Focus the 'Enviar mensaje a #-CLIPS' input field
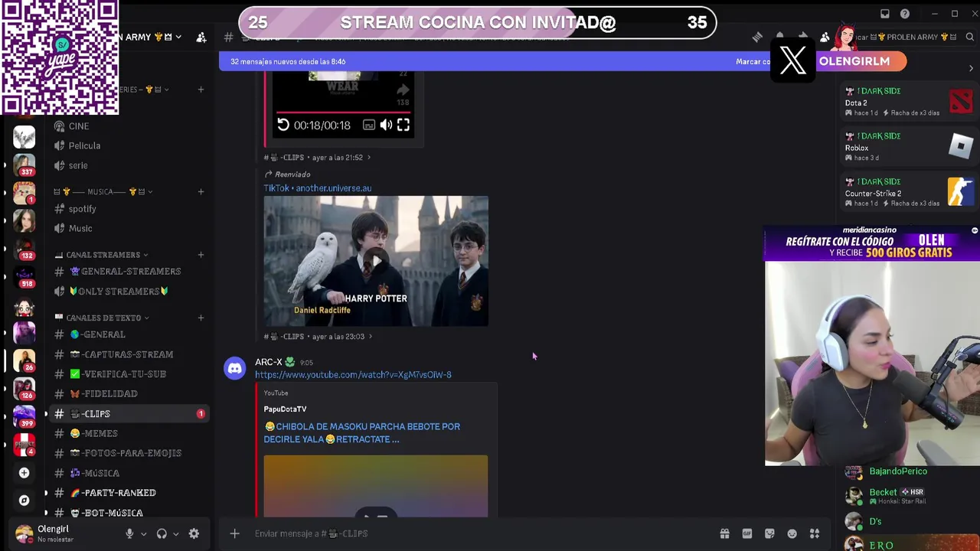Screen dimensions: 980x551 pyautogui.click(x=482, y=533)
